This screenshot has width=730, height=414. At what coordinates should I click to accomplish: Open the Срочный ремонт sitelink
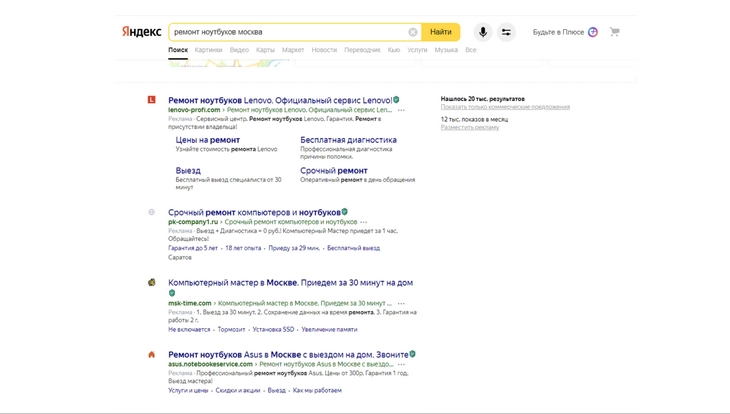(x=334, y=170)
